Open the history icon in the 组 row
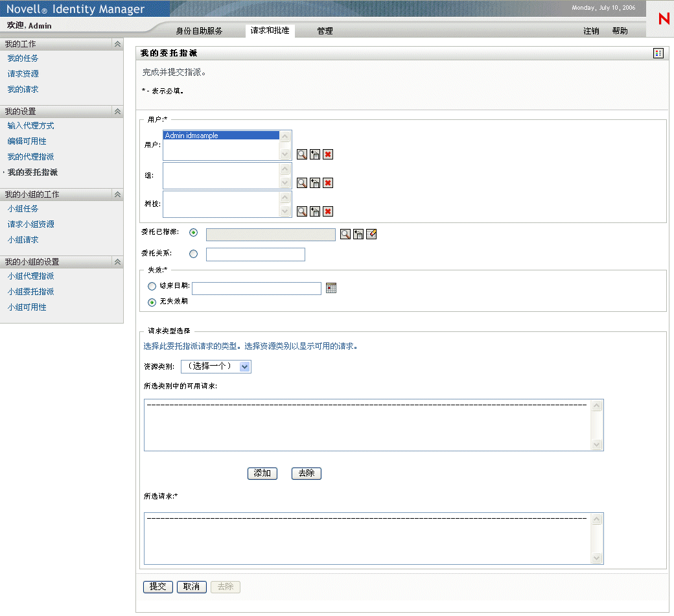Screen dimensions: 674x616 click(315, 183)
